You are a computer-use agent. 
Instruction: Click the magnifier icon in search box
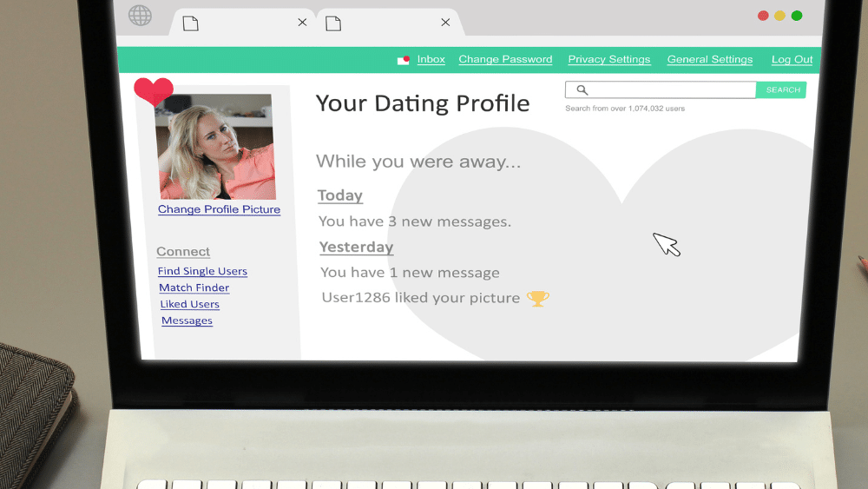(x=582, y=89)
